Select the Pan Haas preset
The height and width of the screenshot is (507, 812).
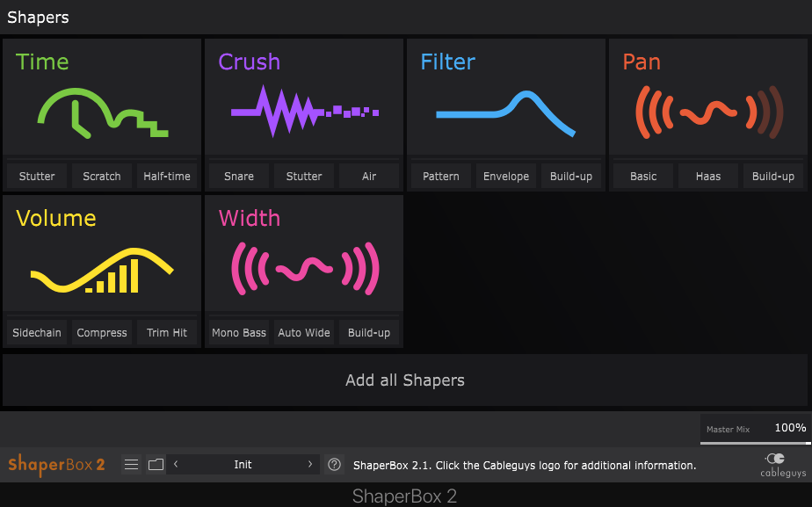click(708, 176)
